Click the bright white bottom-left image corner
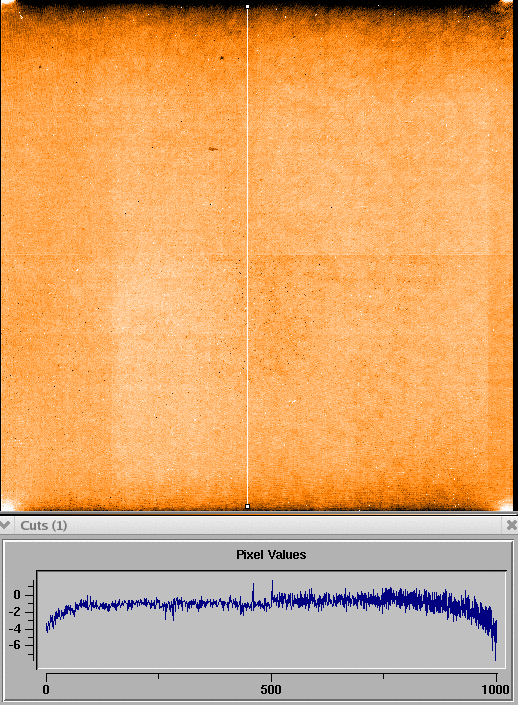Image resolution: width=518 pixels, height=705 pixels. tap(6, 505)
